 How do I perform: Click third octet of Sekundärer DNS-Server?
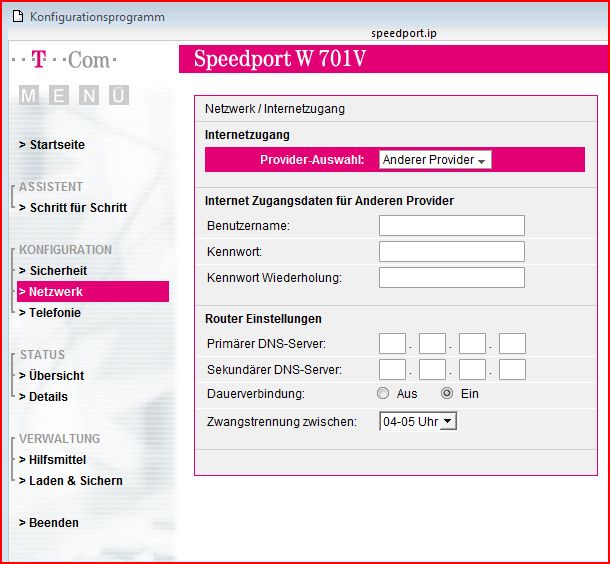pos(472,370)
